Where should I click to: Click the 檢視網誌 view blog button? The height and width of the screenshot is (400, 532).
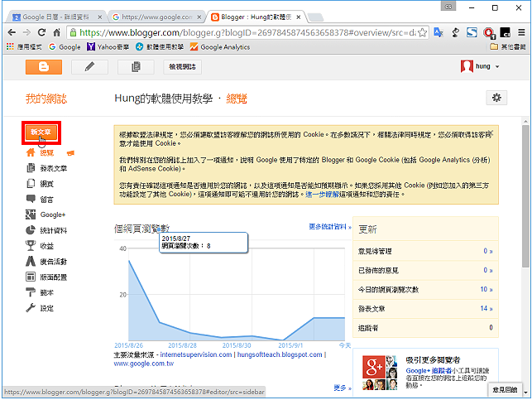tap(182, 67)
